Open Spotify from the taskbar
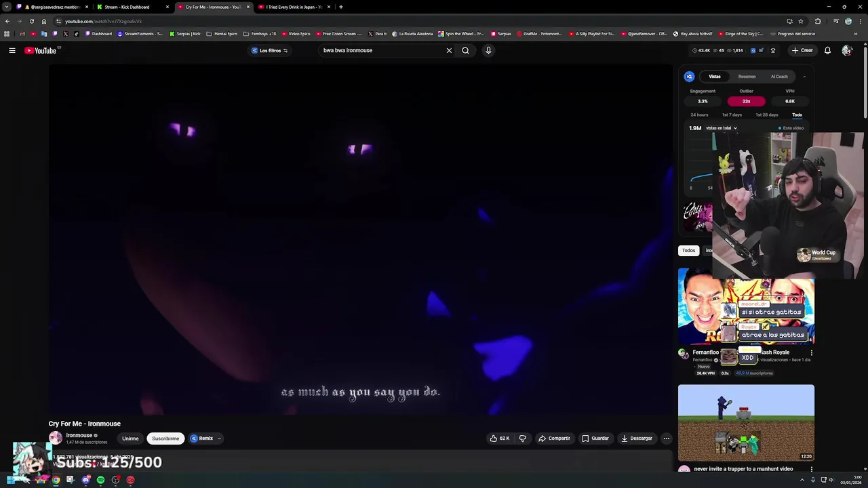The height and width of the screenshot is (488, 868). pos(100,480)
